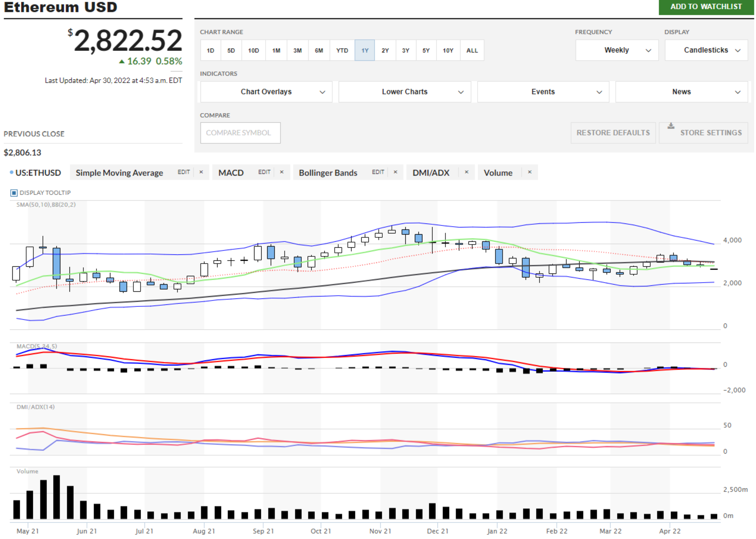Click the download icon beside Store Settings
756x539 pixels.
click(671, 126)
